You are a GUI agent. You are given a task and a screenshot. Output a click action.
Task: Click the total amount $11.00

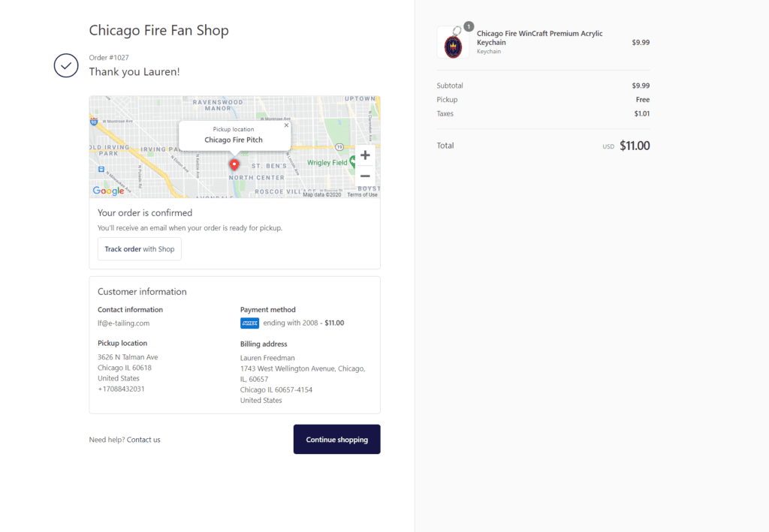(x=635, y=146)
